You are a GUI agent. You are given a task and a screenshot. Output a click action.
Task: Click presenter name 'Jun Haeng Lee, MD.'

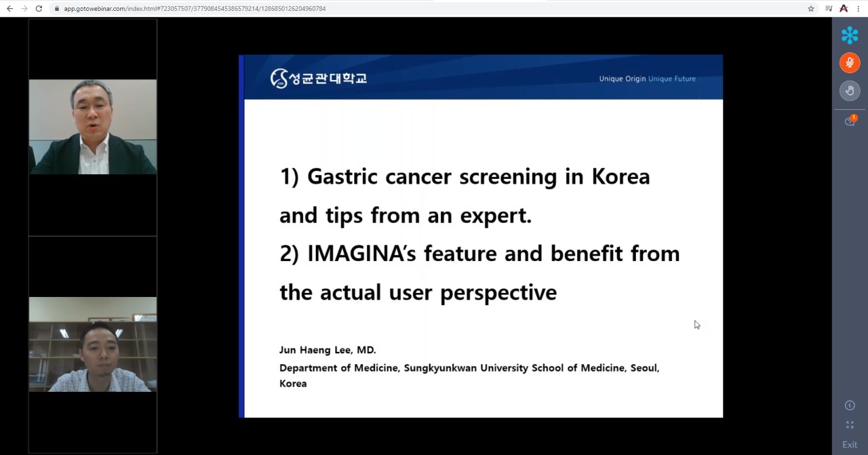pyautogui.click(x=328, y=350)
